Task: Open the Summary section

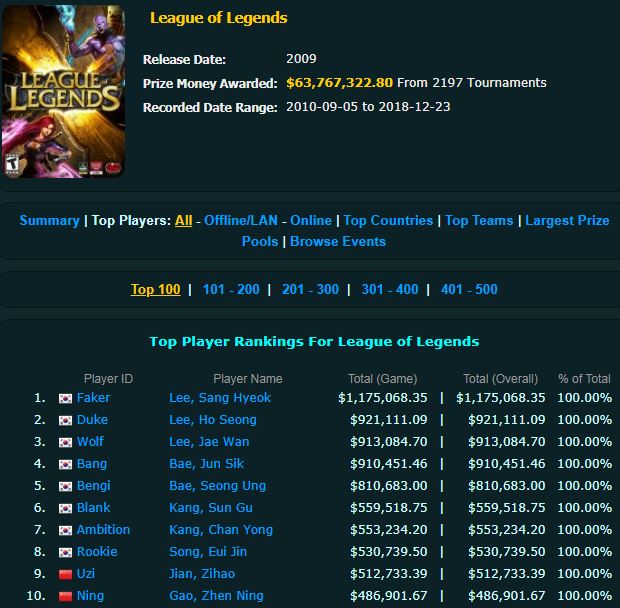Action: 49,221
